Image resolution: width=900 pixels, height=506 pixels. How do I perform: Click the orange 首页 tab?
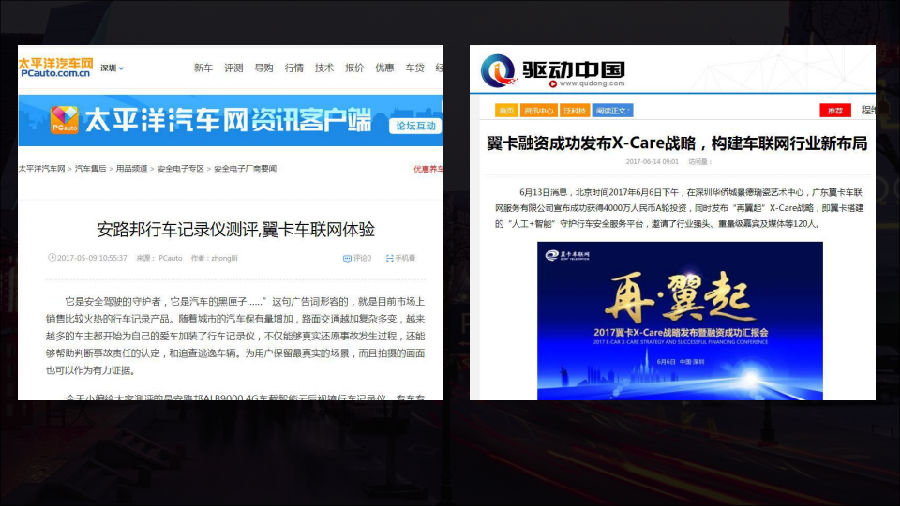(x=507, y=110)
